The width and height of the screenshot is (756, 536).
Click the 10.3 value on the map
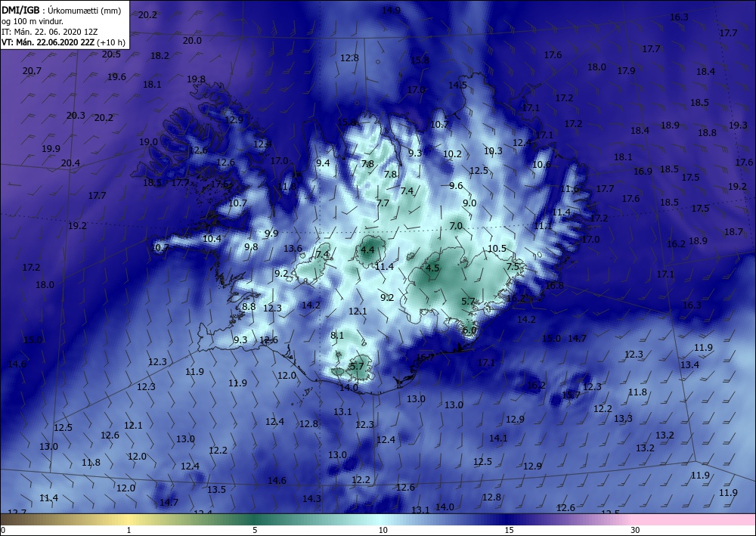coord(493,150)
